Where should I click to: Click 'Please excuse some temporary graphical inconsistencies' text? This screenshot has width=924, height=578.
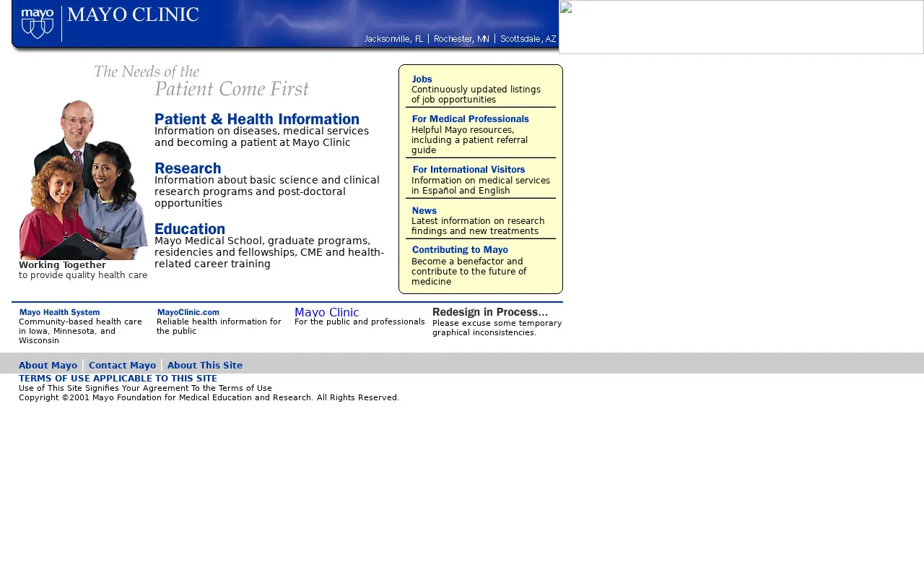coord(497,328)
